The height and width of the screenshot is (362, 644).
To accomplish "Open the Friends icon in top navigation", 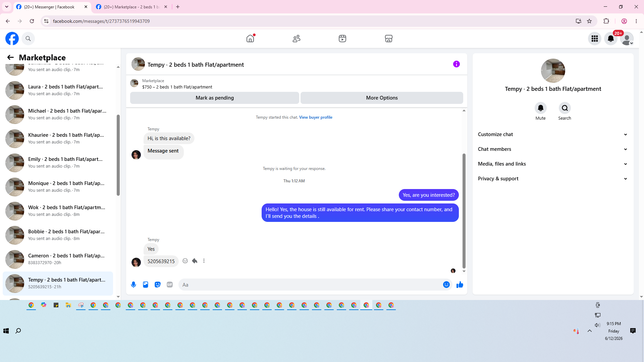I will coord(297,39).
